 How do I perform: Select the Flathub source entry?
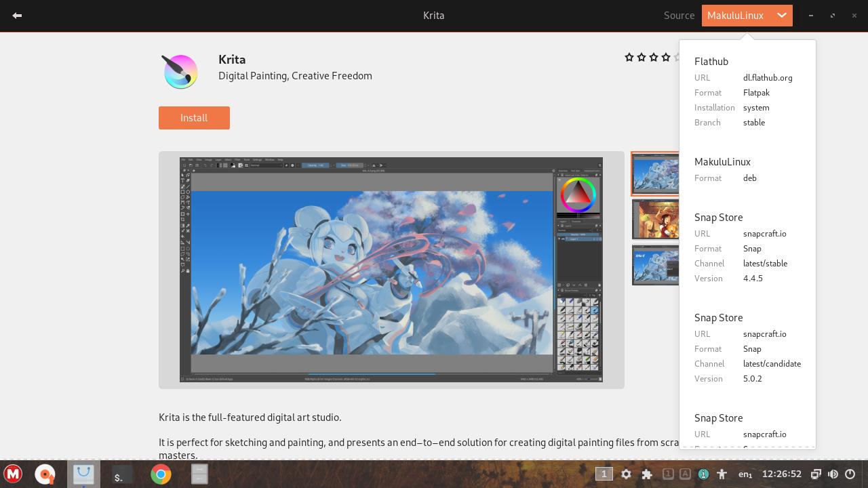pos(747,91)
